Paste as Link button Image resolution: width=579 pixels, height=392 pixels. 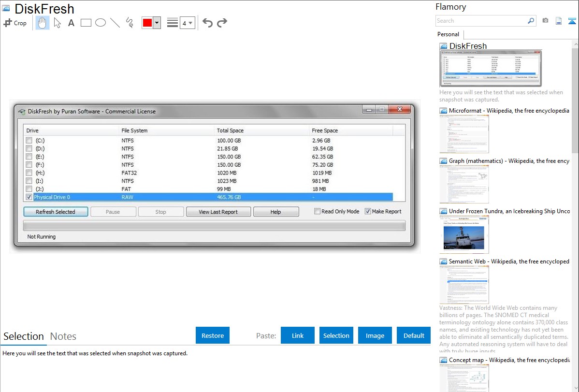click(x=298, y=335)
